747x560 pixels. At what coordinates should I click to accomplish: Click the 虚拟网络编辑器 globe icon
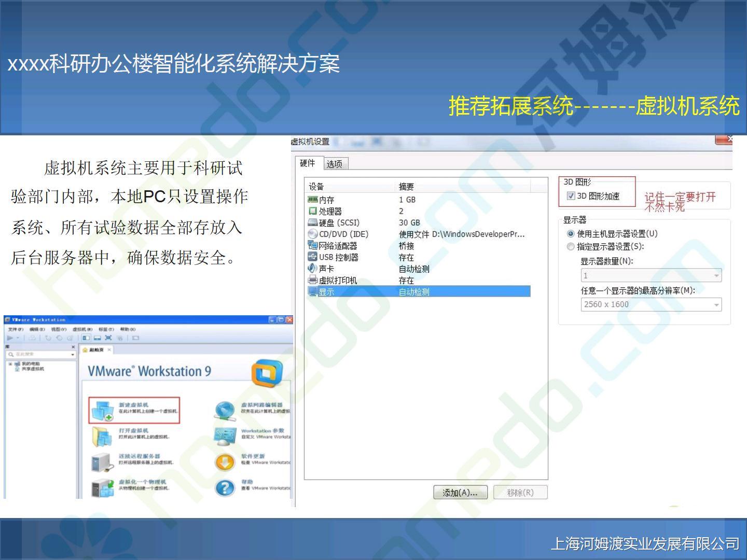point(225,411)
